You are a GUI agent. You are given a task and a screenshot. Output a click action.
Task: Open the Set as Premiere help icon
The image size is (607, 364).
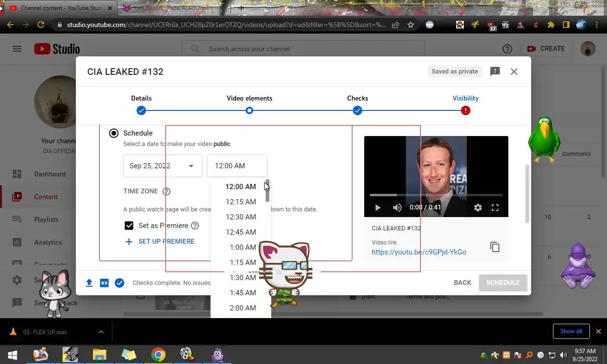[x=195, y=226]
